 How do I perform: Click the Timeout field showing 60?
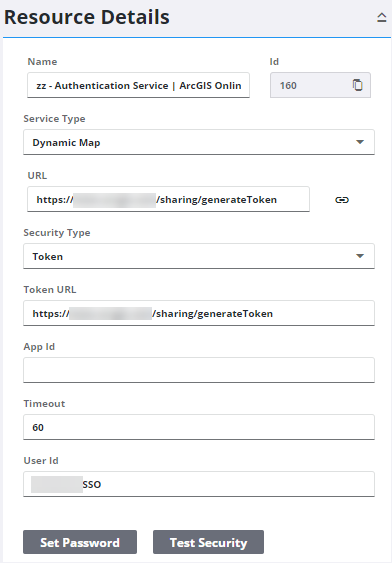[x=199, y=427]
